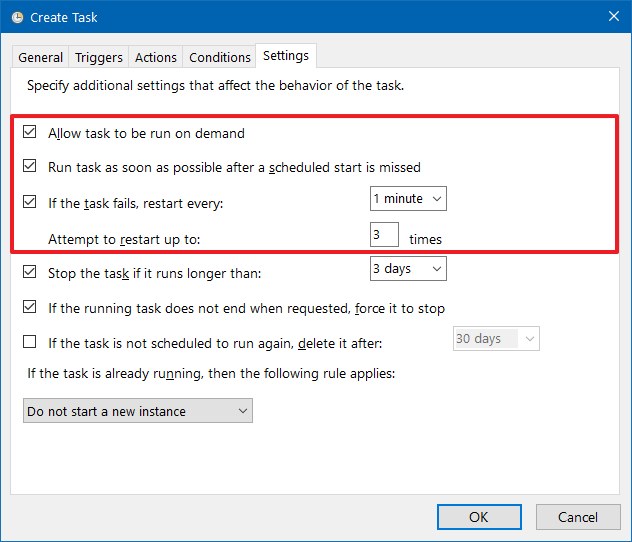Uncheck force it to stop checkbox
The width and height of the screenshot is (632, 542).
[29, 307]
